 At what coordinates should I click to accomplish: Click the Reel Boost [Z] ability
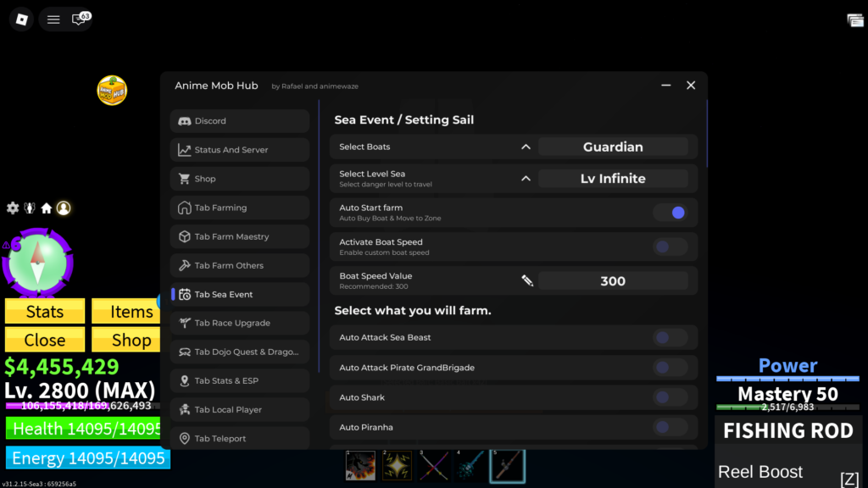pyautogui.click(x=789, y=473)
